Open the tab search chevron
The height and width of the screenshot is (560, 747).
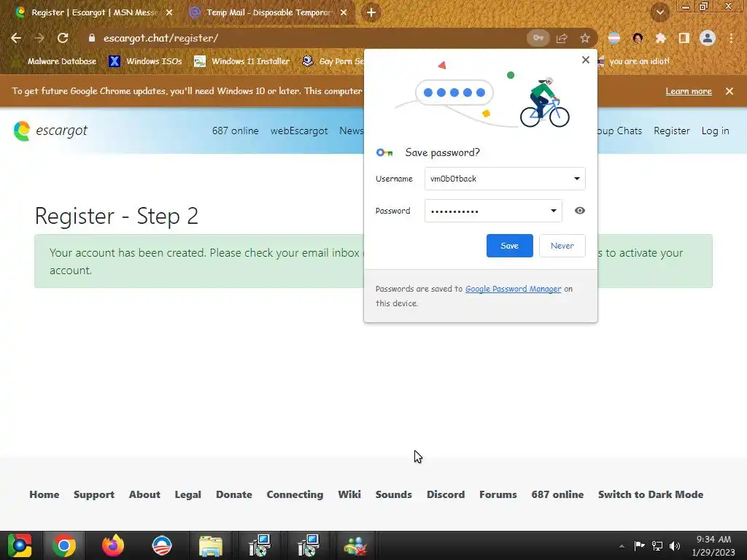point(659,12)
